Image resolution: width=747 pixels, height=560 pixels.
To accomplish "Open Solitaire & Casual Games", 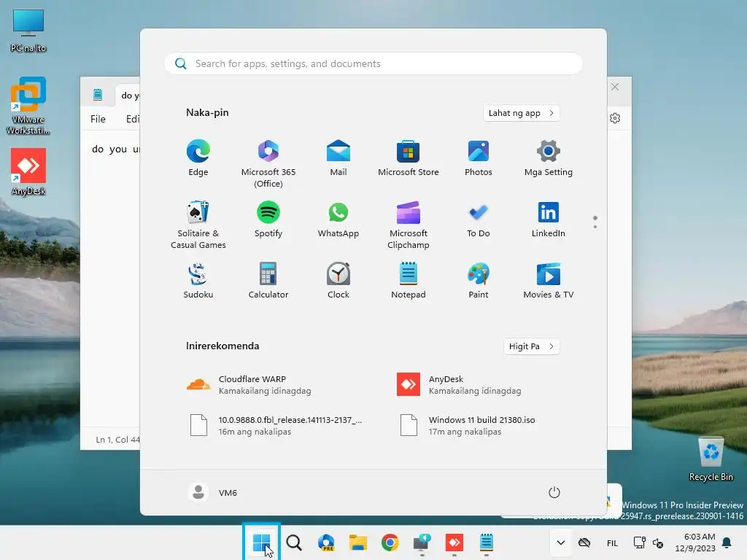I will [198, 225].
